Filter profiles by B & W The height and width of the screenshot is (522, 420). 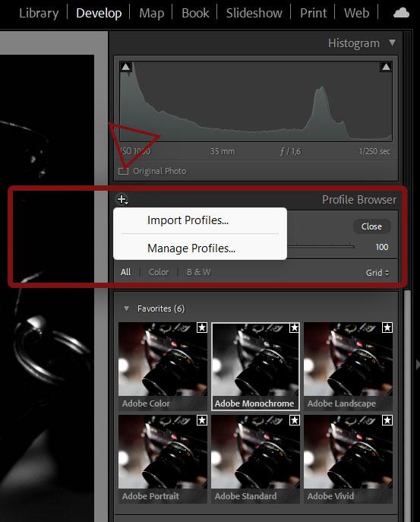(x=199, y=272)
